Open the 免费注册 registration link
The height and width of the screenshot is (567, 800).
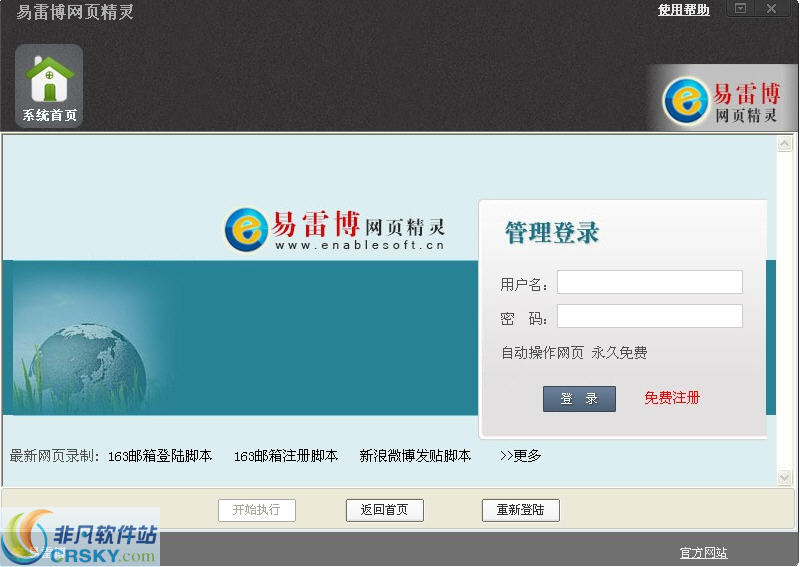click(672, 398)
